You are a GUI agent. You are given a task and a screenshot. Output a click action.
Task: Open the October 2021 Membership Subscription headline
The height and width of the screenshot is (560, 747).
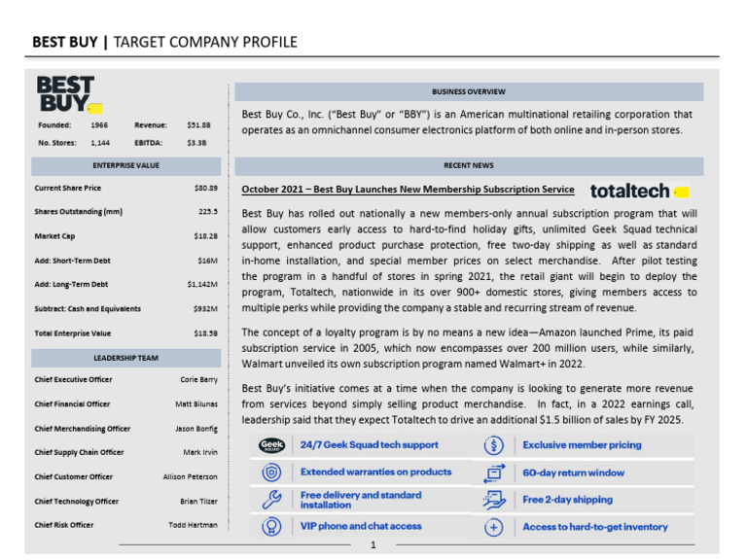pyautogui.click(x=408, y=191)
